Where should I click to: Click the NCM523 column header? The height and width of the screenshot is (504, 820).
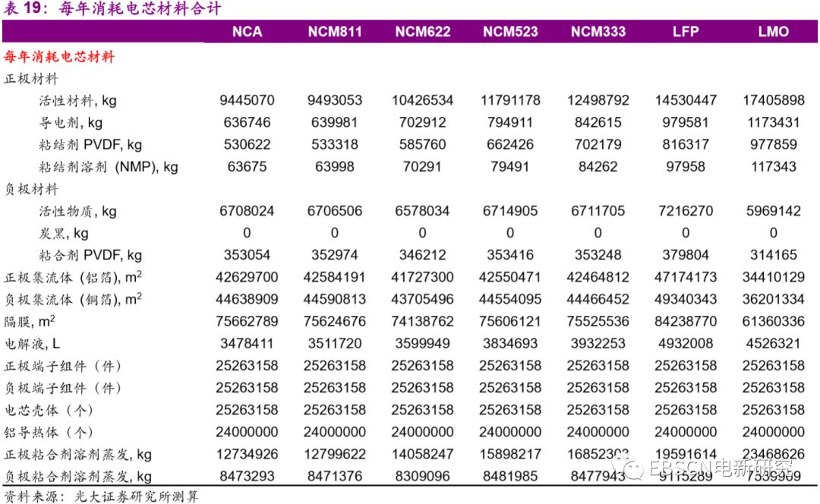click(x=510, y=32)
